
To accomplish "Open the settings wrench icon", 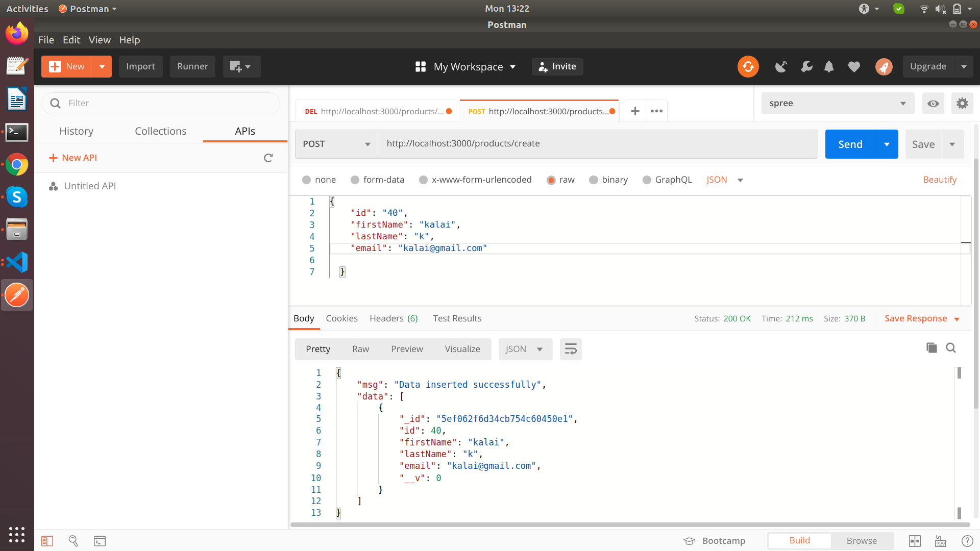I will [806, 67].
